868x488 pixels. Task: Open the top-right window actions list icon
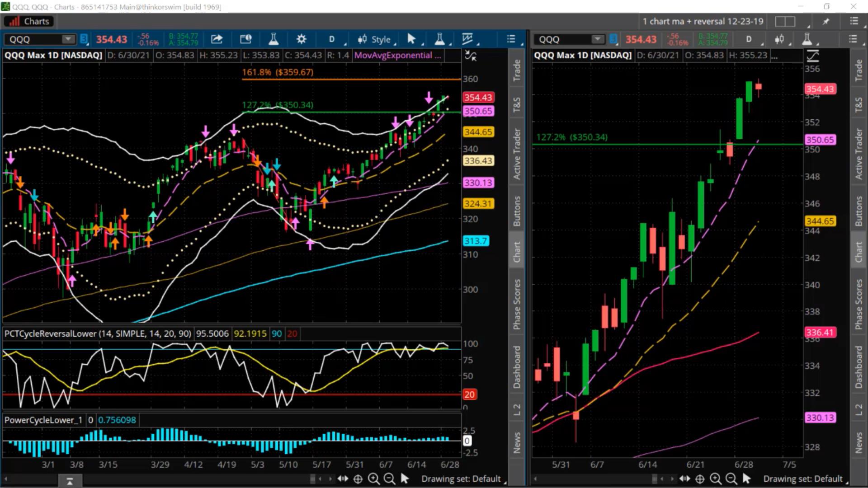point(854,21)
